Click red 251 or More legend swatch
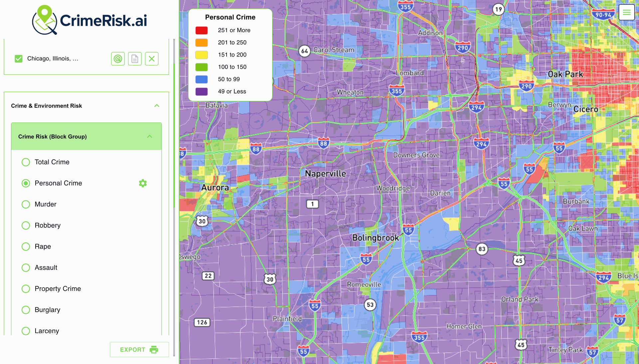This screenshot has width=639, height=364. coord(202,30)
